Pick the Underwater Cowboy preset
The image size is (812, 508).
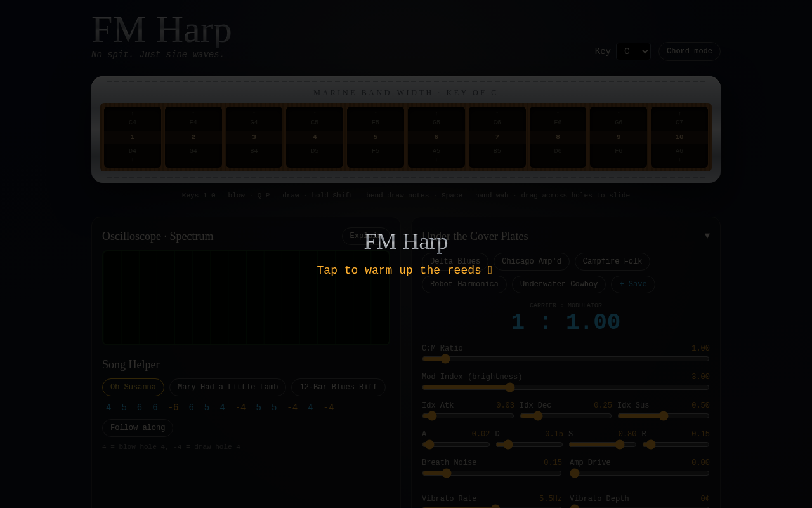click(559, 284)
